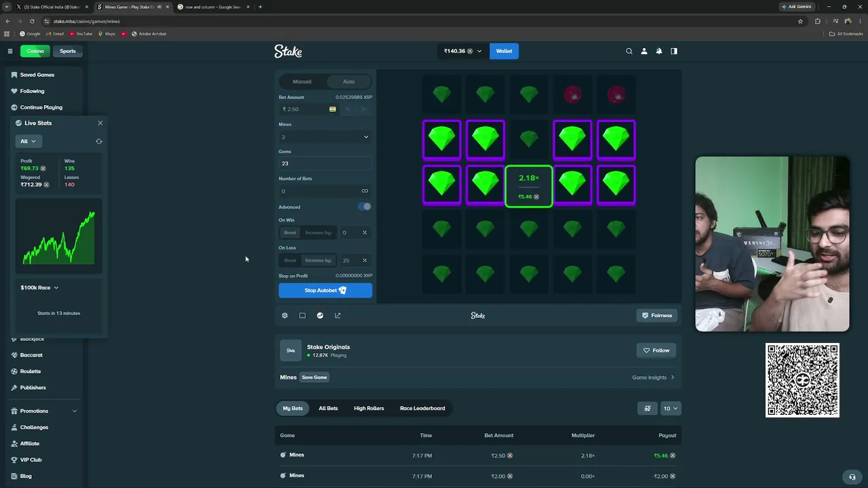Screen dimensions: 868x488
Task: Click the Stake logo in the header
Action: (x=288, y=51)
